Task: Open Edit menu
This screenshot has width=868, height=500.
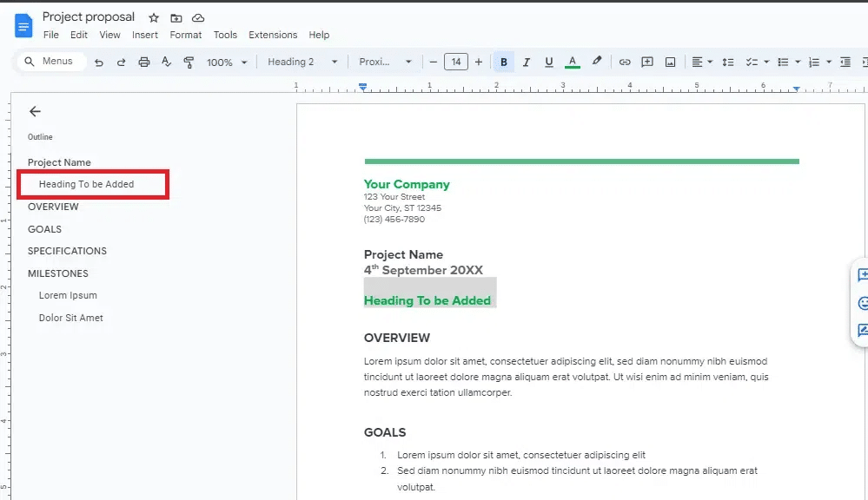Action: (x=78, y=35)
